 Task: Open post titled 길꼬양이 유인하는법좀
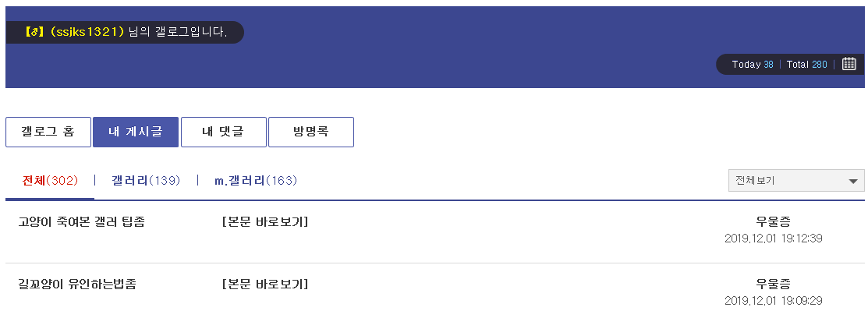pyautogui.click(x=77, y=284)
